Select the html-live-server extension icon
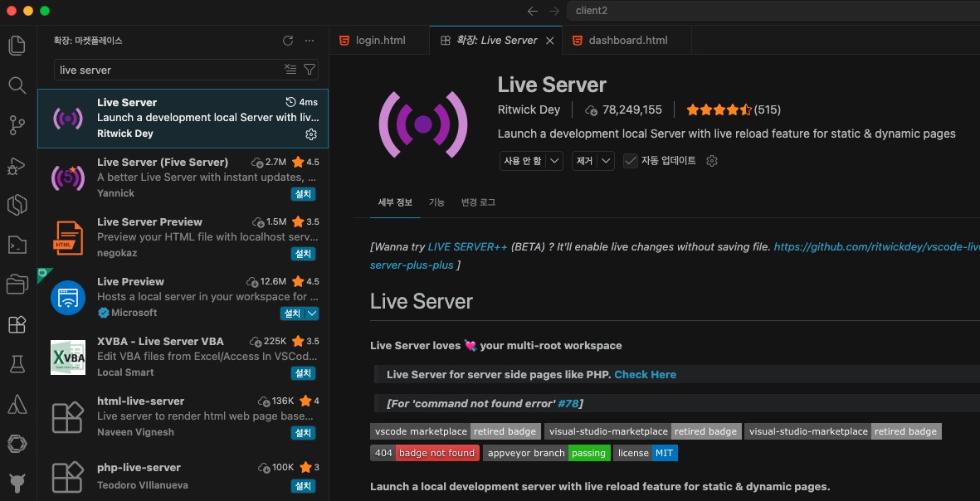 pyautogui.click(x=67, y=417)
